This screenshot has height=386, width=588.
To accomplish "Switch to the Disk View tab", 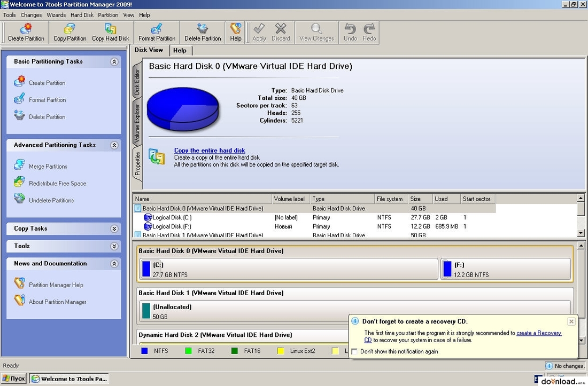I will point(149,50).
